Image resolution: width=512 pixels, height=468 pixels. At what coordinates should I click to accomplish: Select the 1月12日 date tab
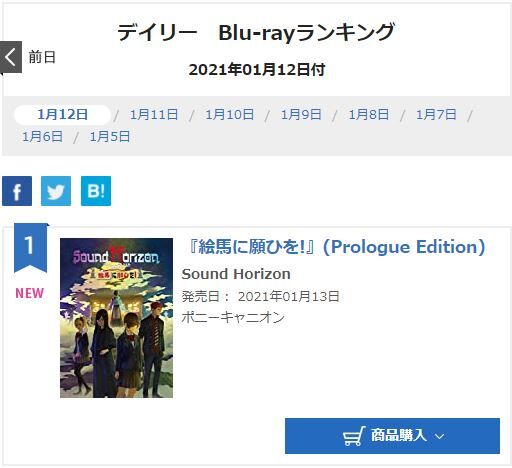point(62,115)
